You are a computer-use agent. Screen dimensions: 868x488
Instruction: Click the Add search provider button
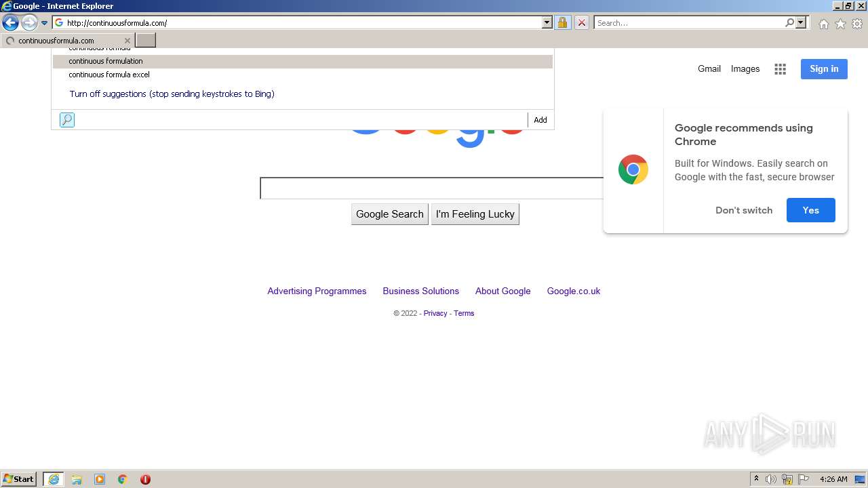pyautogui.click(x=540, y=120)
